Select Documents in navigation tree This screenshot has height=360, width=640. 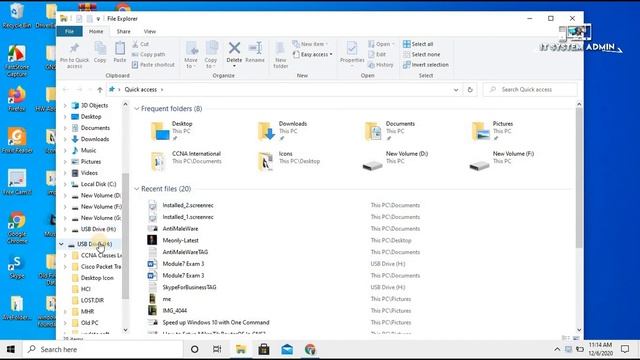(x=95, y=128)
